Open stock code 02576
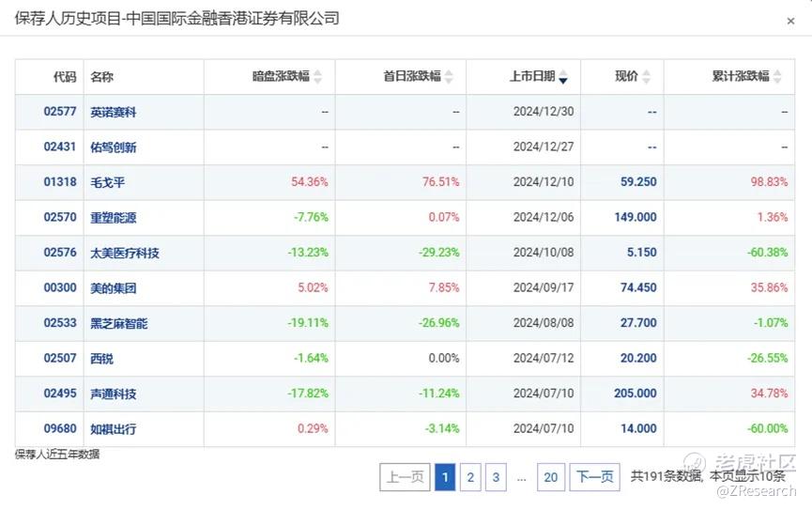This screenshot has width=812, height=510. 60,253
